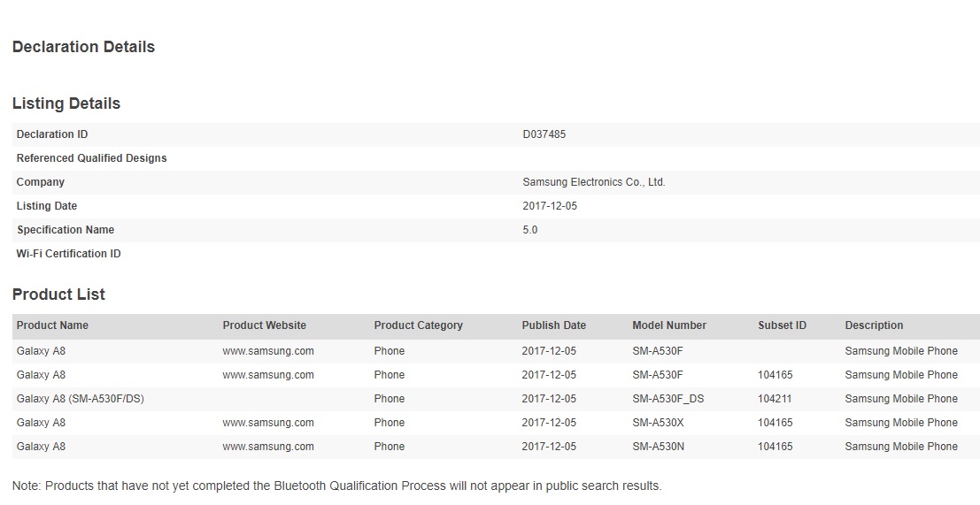This screenshot has width=980, height=505.
Task: Click Galaxy A8 name in SM-A530X row
Action: click(x=41, y=423)
